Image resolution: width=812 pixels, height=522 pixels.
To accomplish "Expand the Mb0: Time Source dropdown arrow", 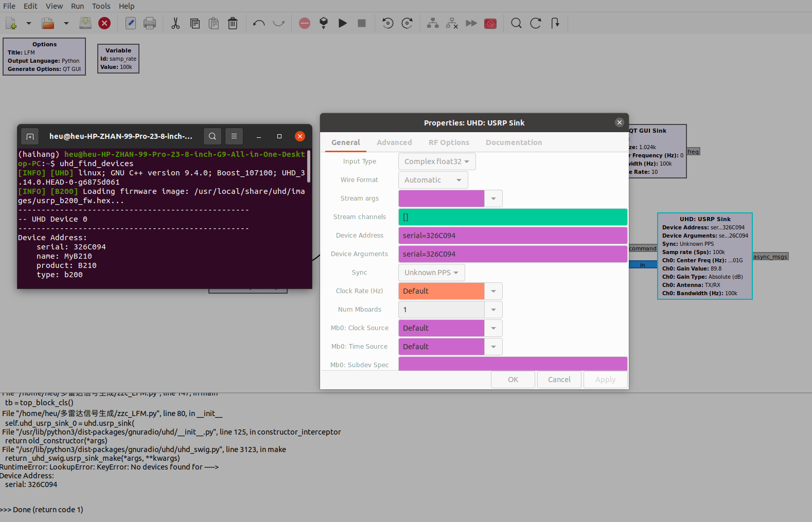I will (x=493, y=347).
